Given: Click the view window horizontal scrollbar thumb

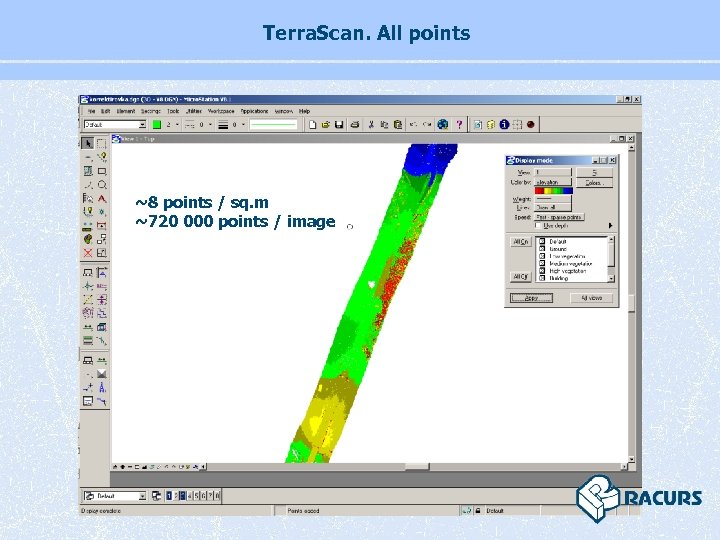Looking at the screenshot, I should pos(416,467).
